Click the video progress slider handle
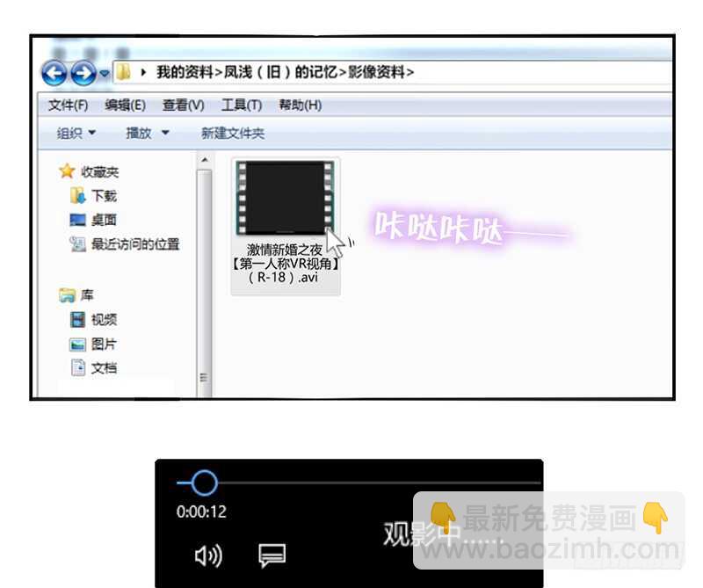Viewport: 703px width, 588px height. pos(204,482)
